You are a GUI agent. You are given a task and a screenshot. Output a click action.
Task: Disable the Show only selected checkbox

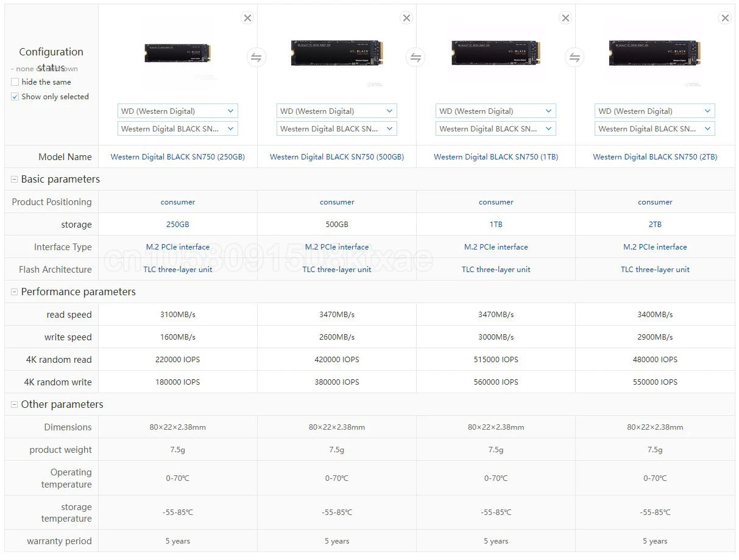coord(15,96)
